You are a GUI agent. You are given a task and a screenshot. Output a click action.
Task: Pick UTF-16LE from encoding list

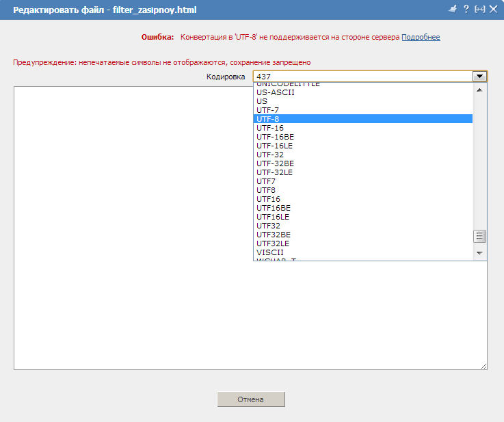275,146
